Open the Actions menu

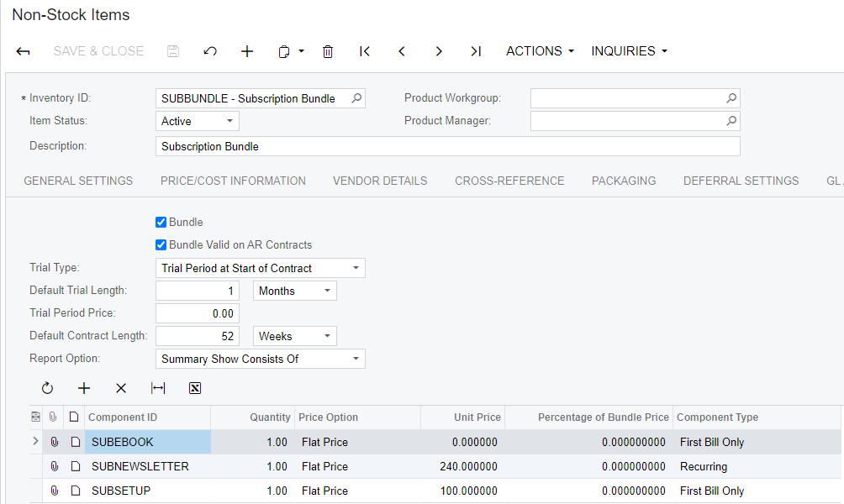(540, 51)
